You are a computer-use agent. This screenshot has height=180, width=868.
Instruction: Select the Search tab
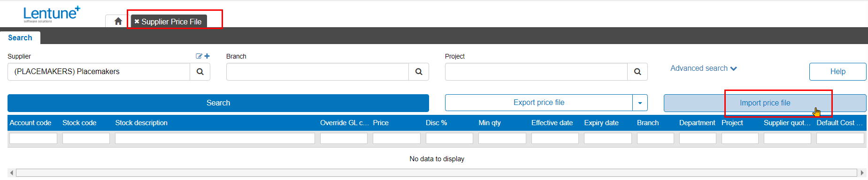[x=20, y=38]
